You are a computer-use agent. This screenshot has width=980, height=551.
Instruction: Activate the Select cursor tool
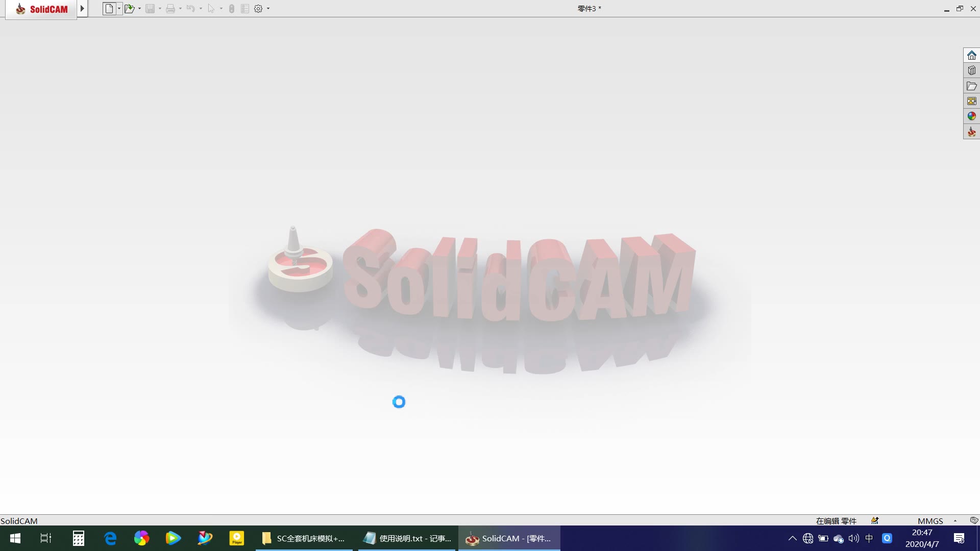pos(211,9)
